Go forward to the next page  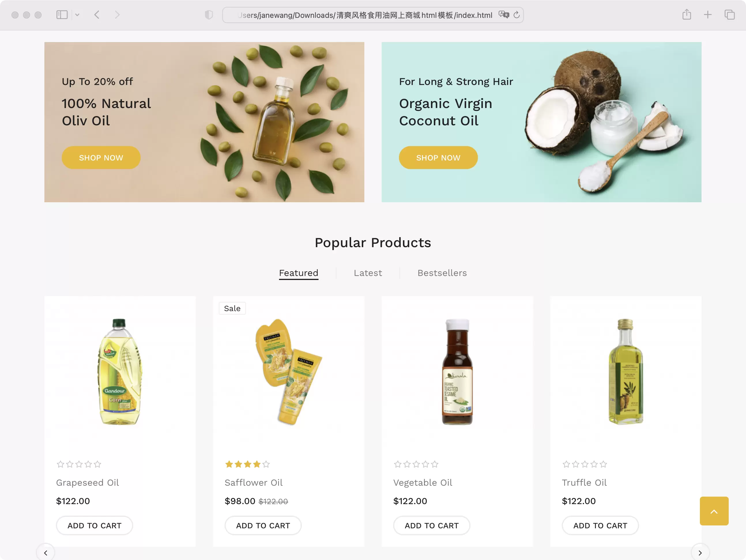[117, 15]
